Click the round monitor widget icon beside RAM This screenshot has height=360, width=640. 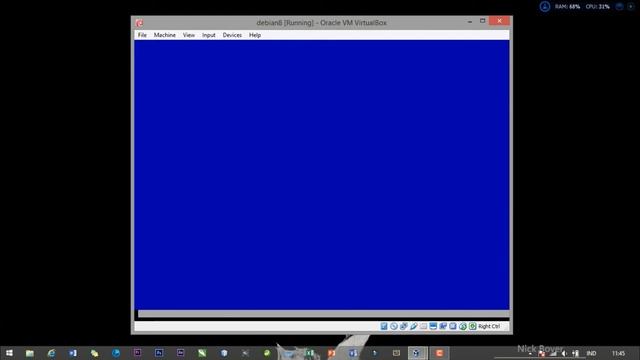[545, 7]
